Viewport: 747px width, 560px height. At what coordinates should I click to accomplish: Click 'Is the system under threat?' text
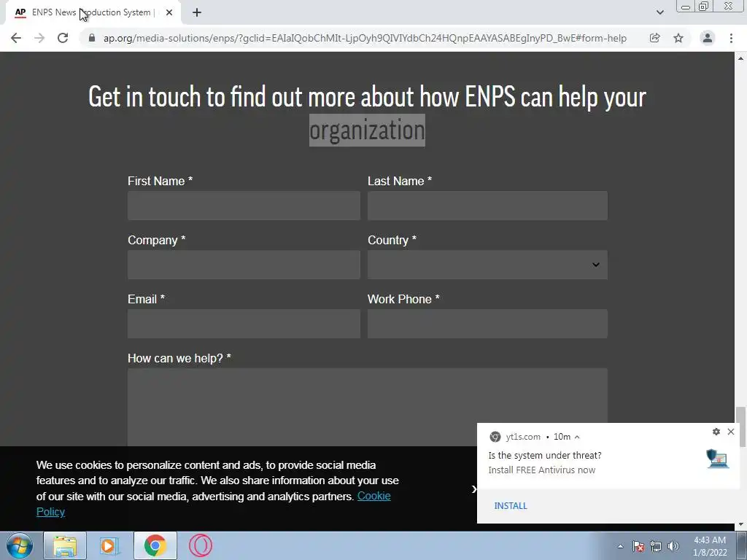pyautogui.click(x=545, y=455)
